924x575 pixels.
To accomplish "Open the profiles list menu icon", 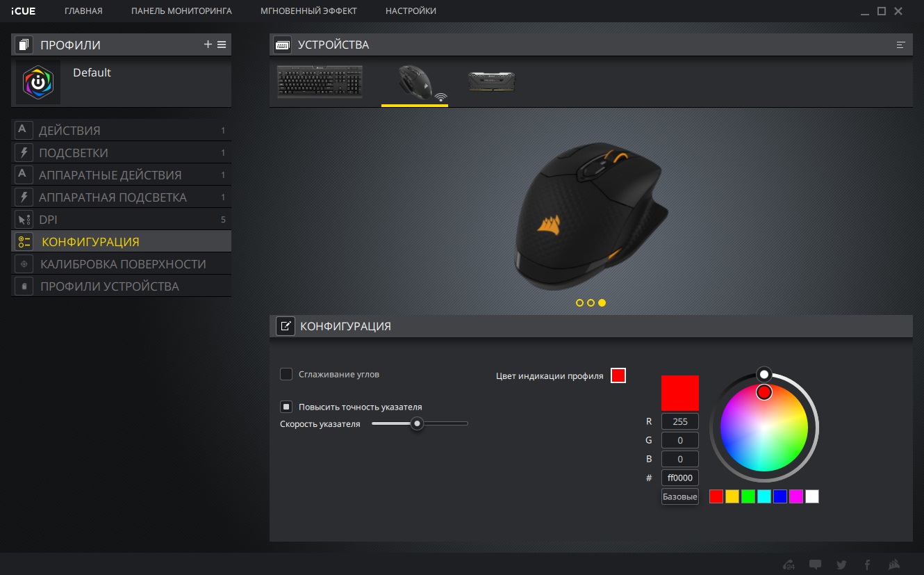I will point(222,44).
